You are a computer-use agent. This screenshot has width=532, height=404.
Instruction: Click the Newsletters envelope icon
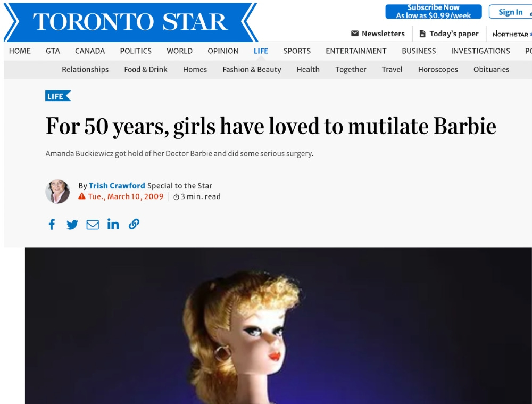tap(354, 34)
